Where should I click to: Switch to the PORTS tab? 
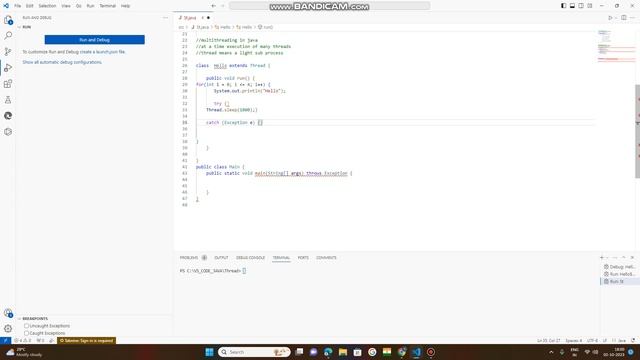303,258
